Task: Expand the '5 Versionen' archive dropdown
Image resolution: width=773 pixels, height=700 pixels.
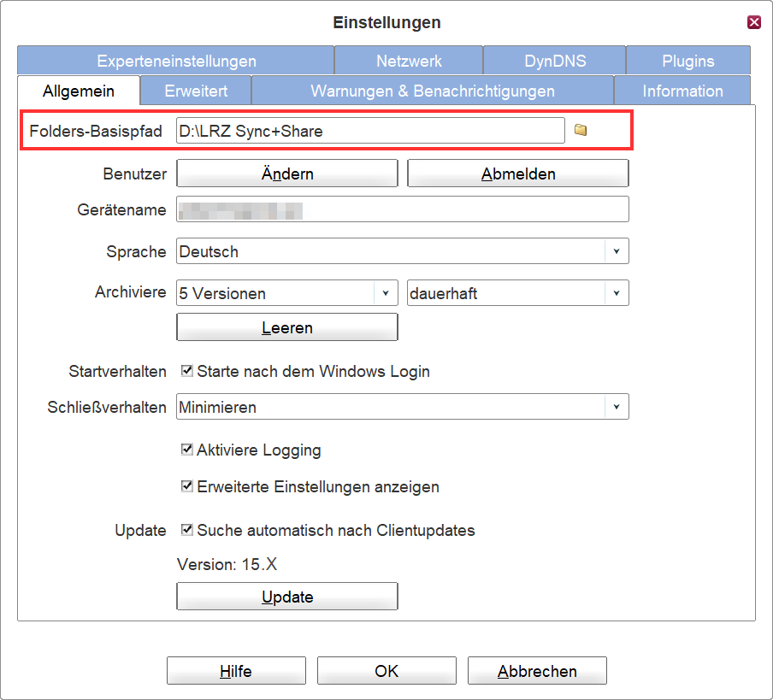Action: pyautogui.click(x=386, y=293)
